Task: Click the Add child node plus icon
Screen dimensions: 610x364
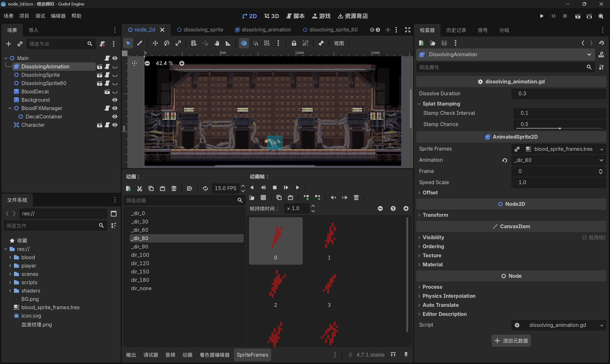Action: click(x=9, y=44)
